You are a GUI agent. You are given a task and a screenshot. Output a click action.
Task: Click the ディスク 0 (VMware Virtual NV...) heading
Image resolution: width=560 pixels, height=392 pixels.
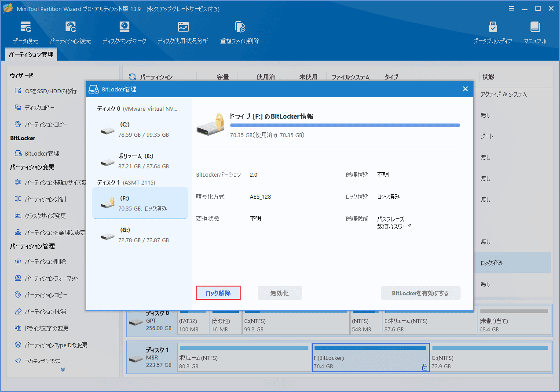(137, 109)
